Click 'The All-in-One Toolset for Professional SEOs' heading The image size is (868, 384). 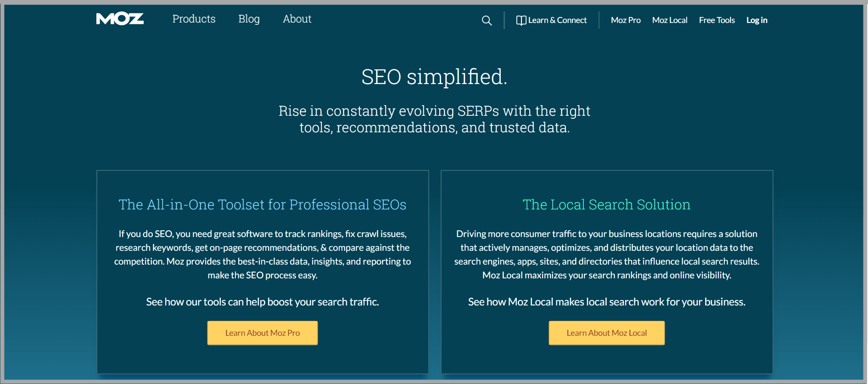point(263,204)
